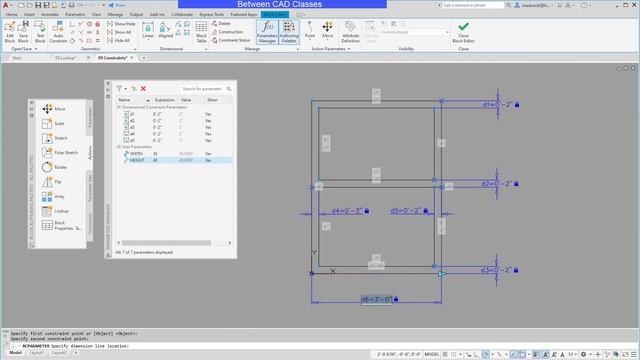Open Dimensional panel dialog launcher arrow
This screenshot has height=360, width=640.
tap(206, 49)
